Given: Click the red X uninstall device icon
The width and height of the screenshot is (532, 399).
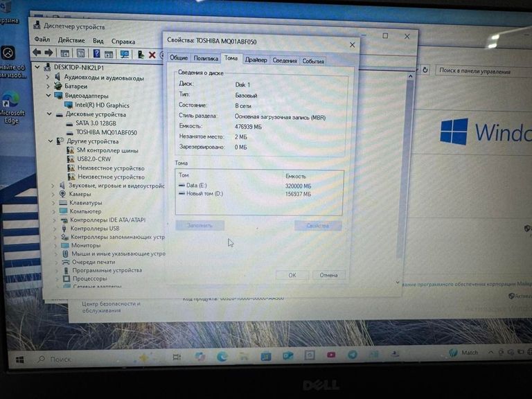Looking at the screenshot, I should tap(152, 54).
